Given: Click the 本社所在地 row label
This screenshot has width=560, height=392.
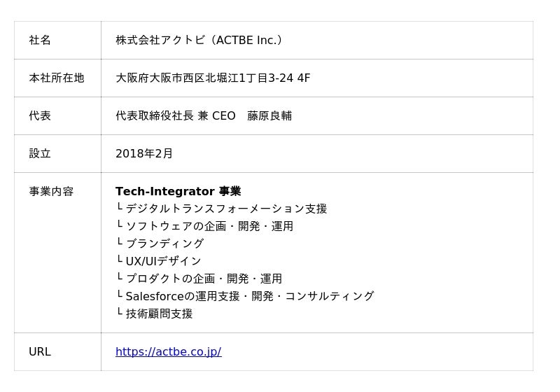Looking at the screenshot, I should [56, 78].
